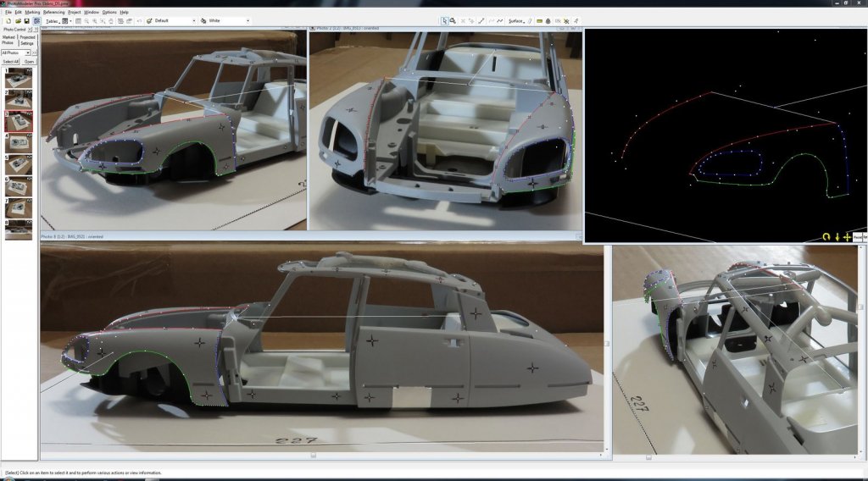
Task: Click the yellow rotate icon in 3D view
Action: point(826,237)
